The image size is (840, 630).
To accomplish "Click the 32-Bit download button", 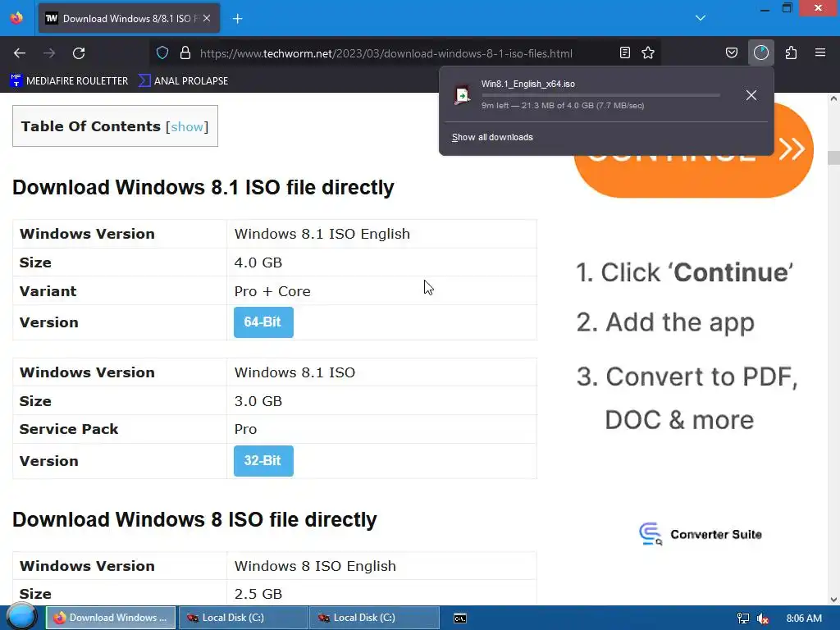I will point(263,461).
